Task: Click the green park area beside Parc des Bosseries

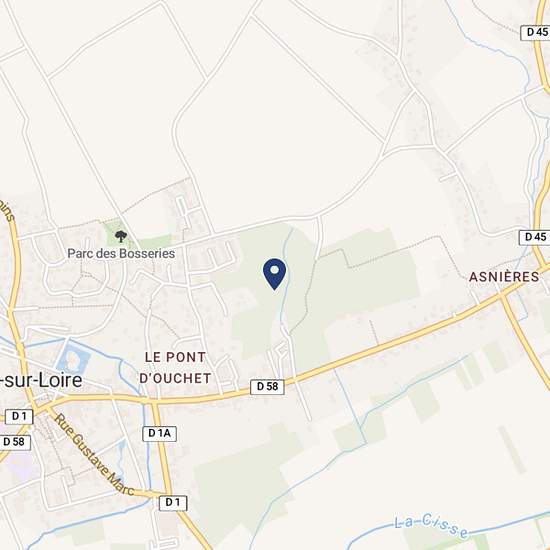Action: [x=156, y=242]
